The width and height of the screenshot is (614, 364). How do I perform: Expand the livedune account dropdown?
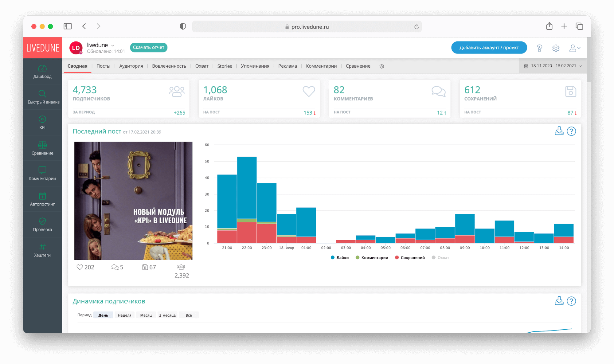pos(112,45)
